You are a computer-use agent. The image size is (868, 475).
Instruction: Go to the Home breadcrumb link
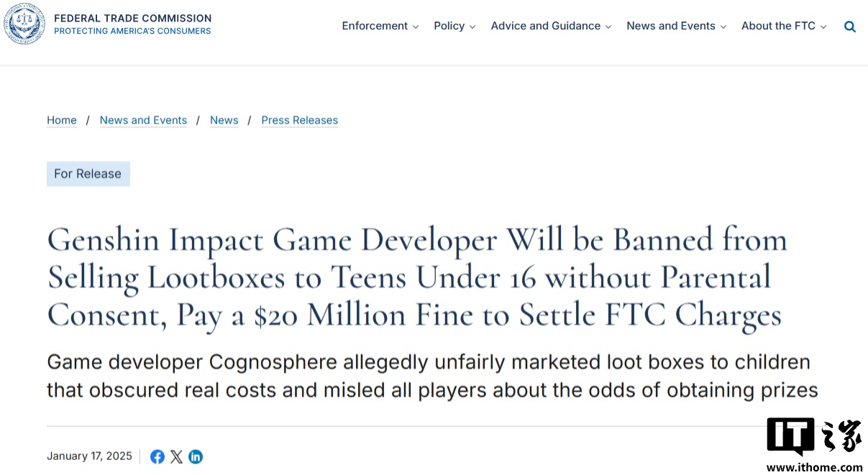point(62,120)
